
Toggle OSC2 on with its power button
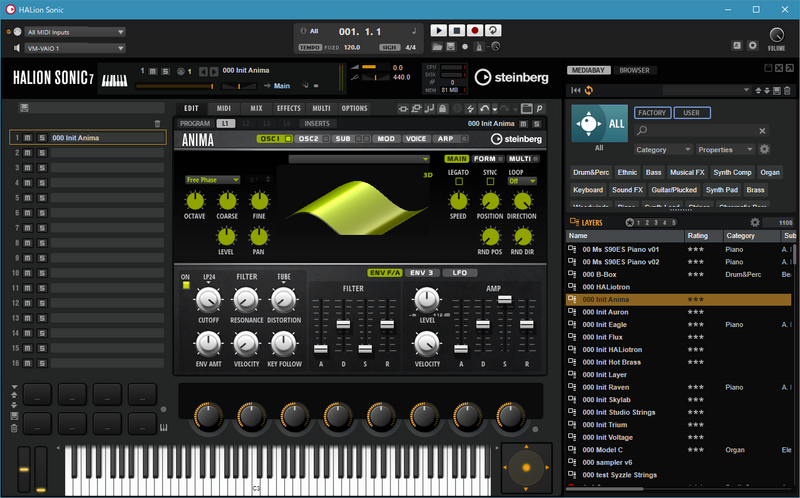(326, 139)
